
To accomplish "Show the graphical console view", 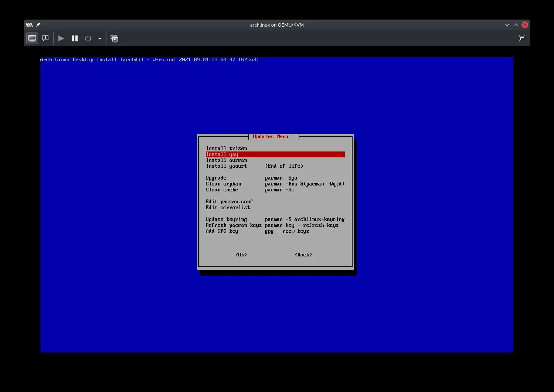I will tap(32, 38).
